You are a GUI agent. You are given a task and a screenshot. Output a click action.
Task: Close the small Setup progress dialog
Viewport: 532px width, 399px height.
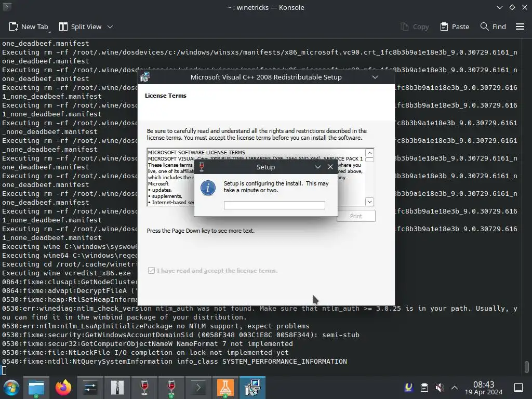[x=330, y=167]
